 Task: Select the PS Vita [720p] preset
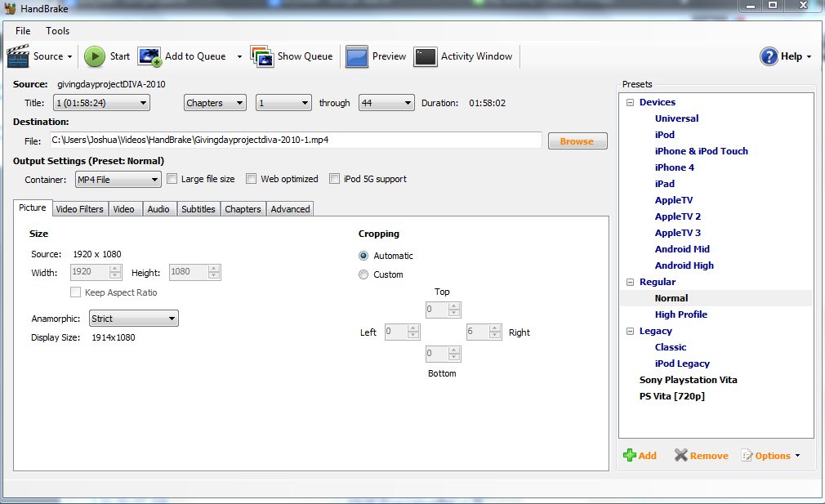[x=672, y=396]
